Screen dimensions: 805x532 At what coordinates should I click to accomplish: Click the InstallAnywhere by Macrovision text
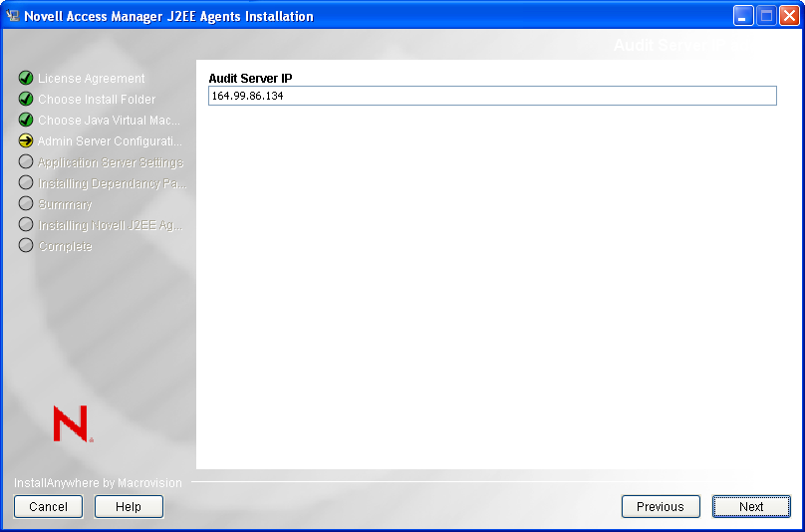click(98, 483)
